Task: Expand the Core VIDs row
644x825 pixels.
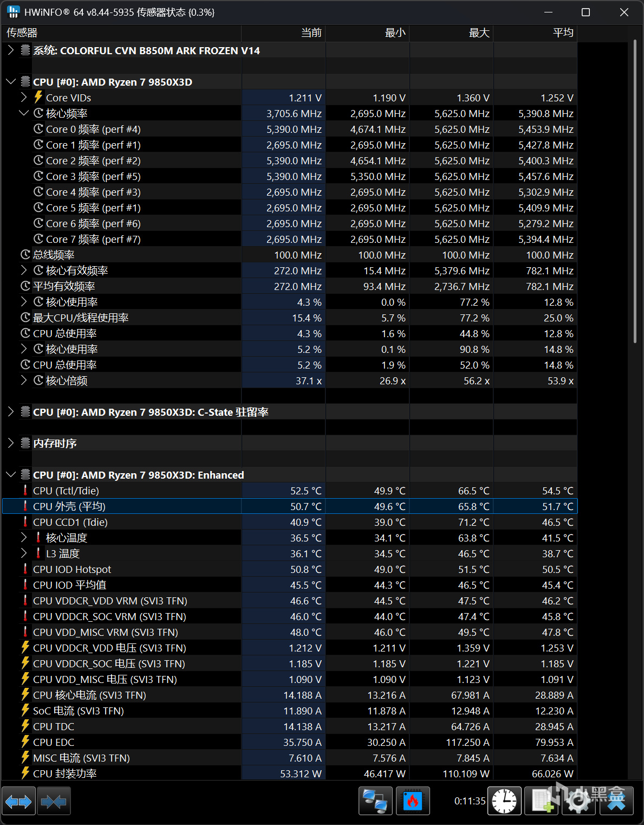Action: click(x=24, y=98)
